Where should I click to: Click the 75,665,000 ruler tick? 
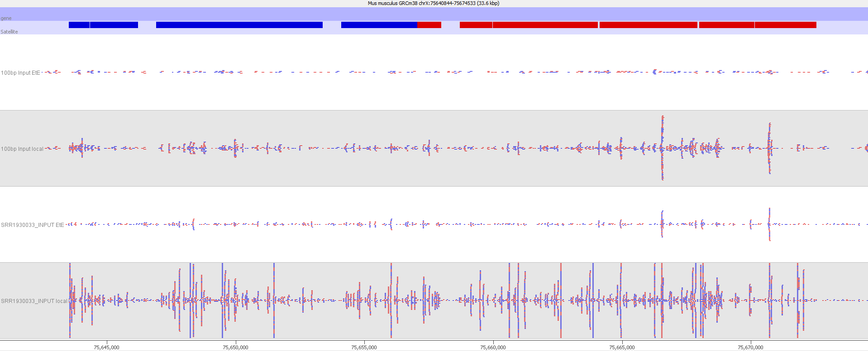pos(622,342)
